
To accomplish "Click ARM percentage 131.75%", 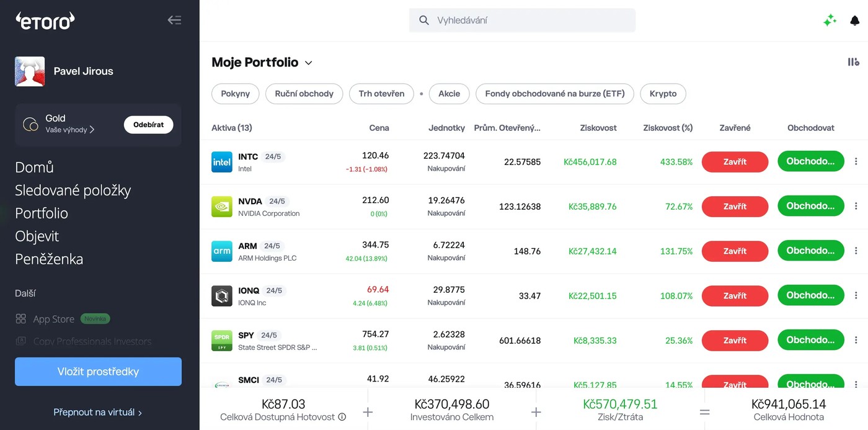I will click(676, 251).
